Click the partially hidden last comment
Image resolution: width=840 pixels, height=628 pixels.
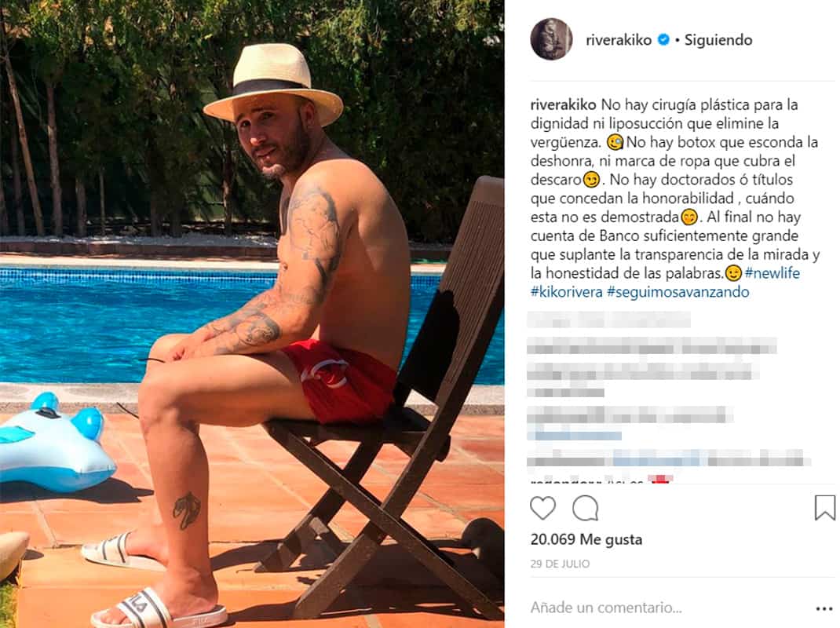600,480
